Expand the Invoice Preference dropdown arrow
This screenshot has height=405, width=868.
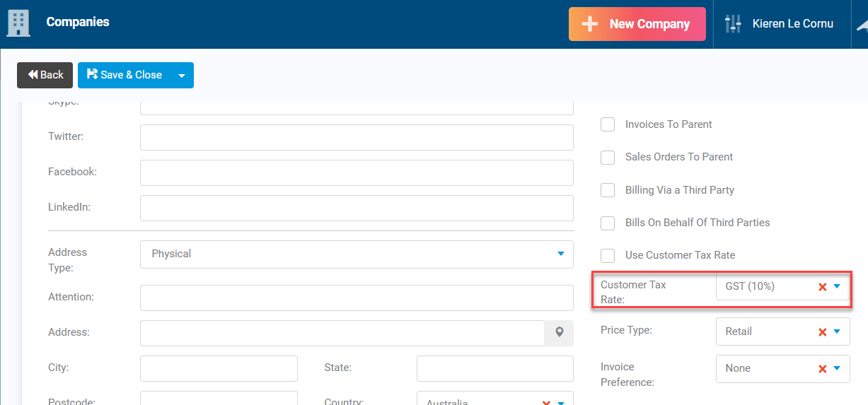click(x=837, y=368)
